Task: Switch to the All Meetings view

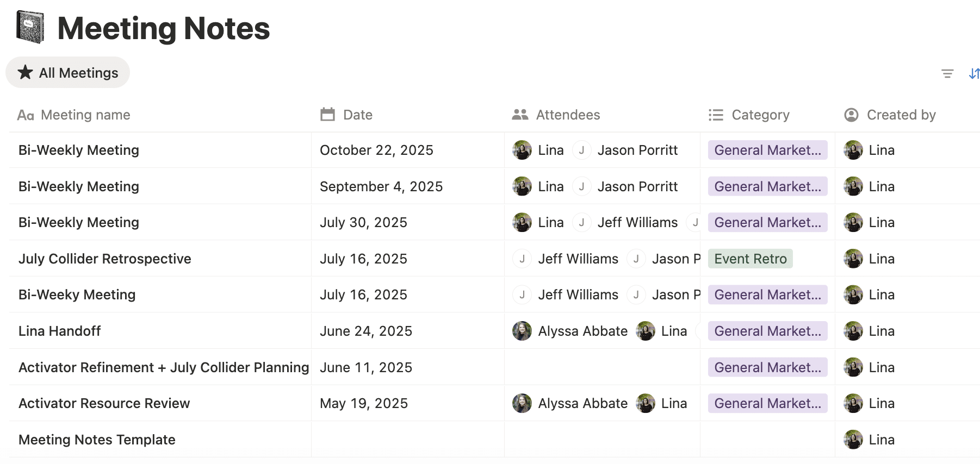Action: tap(67, 72)
